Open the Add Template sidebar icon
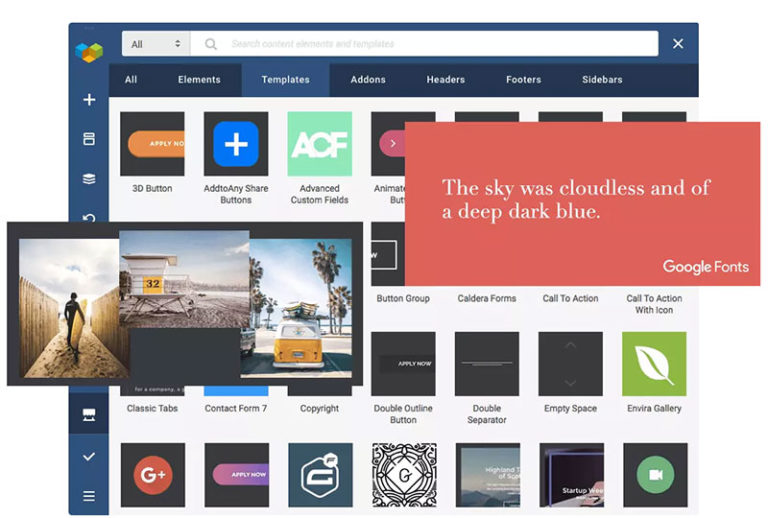 (x=89, y=139)
